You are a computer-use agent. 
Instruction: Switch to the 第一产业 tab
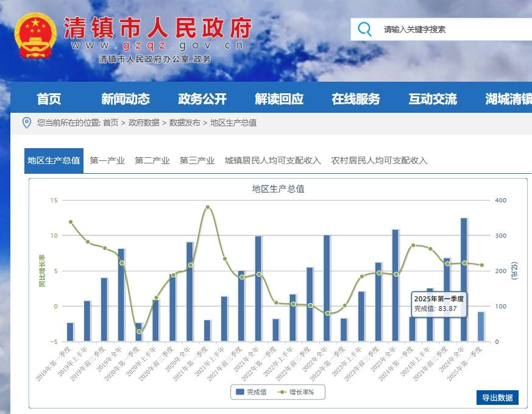tap(107, 160)
